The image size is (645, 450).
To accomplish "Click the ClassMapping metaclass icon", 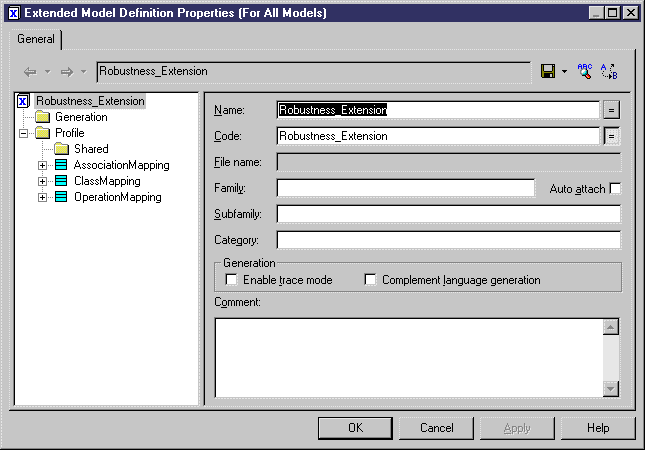I will tap(61, 181).
